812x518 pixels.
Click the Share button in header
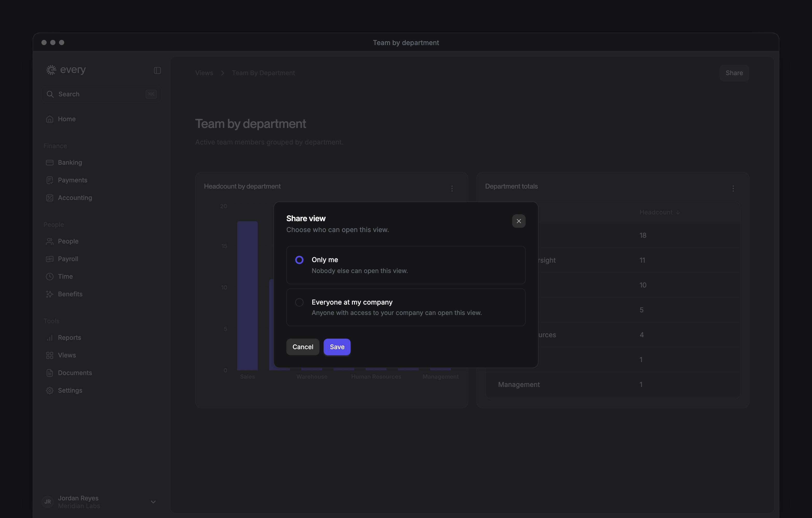click(x=734, y=73)
